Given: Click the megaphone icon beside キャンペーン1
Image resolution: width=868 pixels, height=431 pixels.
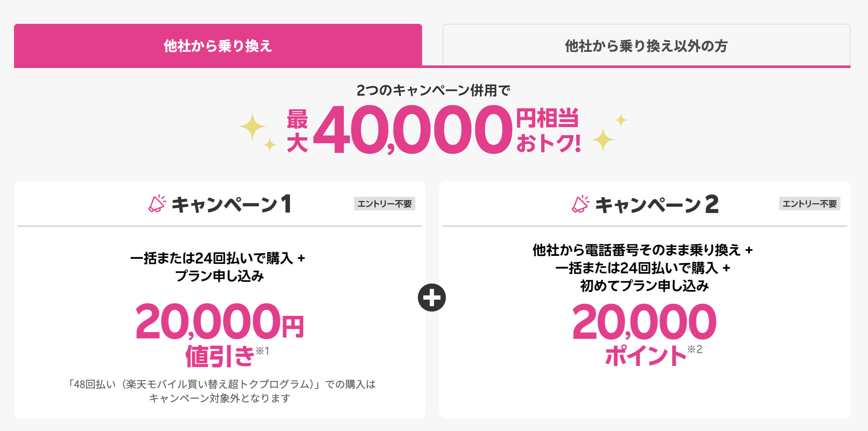Looking at the screenshot, I should coord(157,204).
